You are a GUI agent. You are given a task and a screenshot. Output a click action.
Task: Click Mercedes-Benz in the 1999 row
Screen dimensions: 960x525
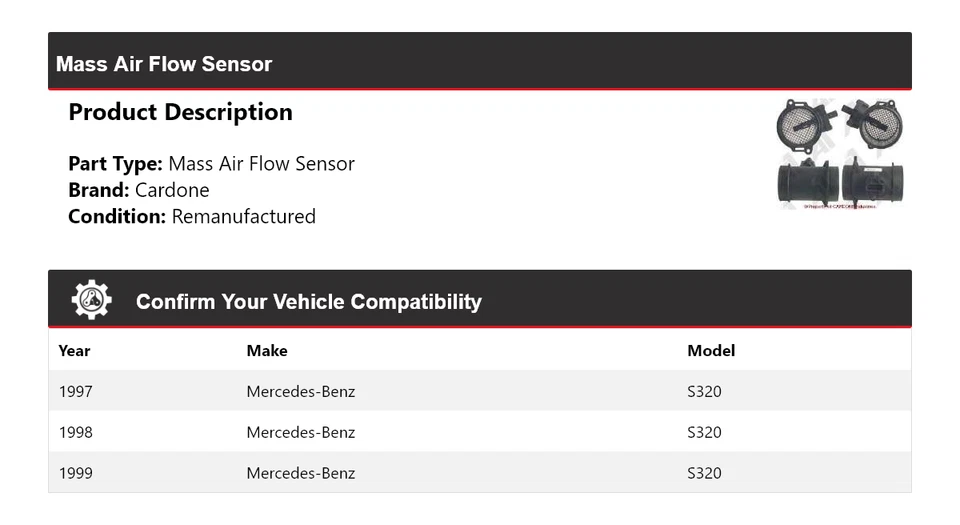[x=301, y=473]
